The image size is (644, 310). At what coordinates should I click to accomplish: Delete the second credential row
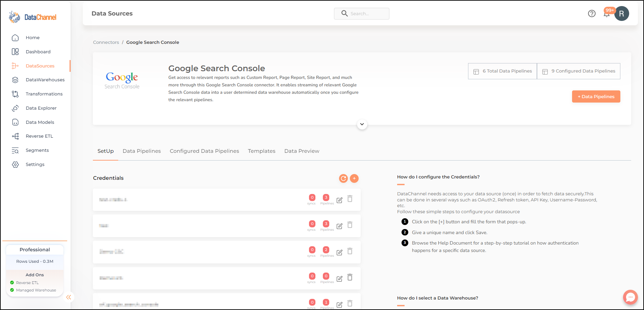coord(350,225)
